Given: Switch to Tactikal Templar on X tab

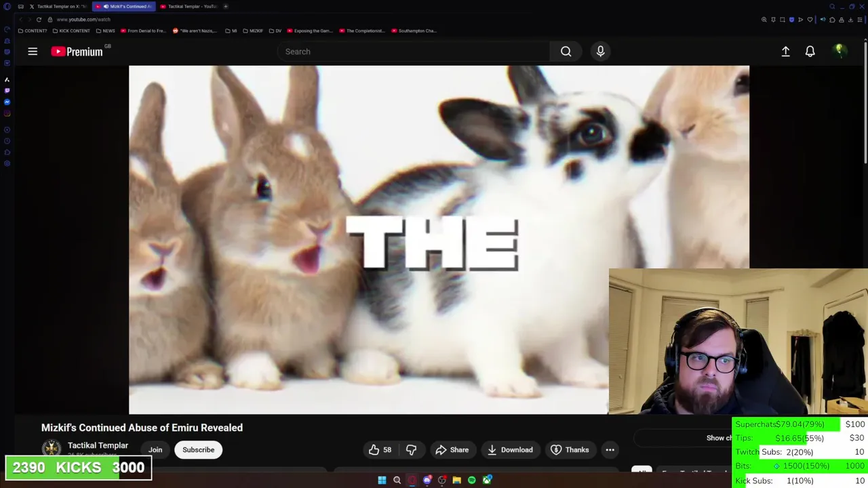Looking at the screenshot, I should pos(58,6).
